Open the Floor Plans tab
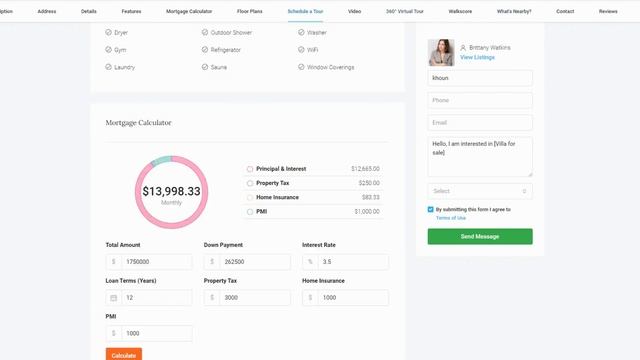 tap(249, 11)
